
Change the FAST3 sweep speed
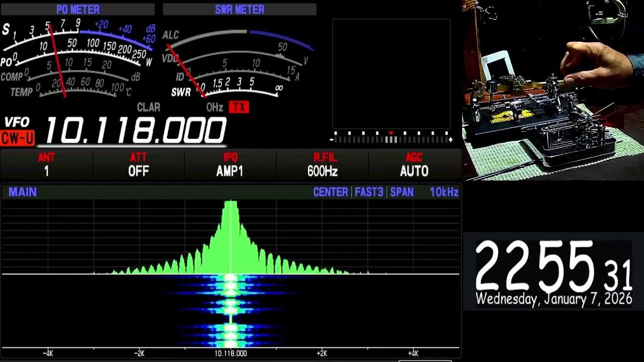[x=369, y=192]
